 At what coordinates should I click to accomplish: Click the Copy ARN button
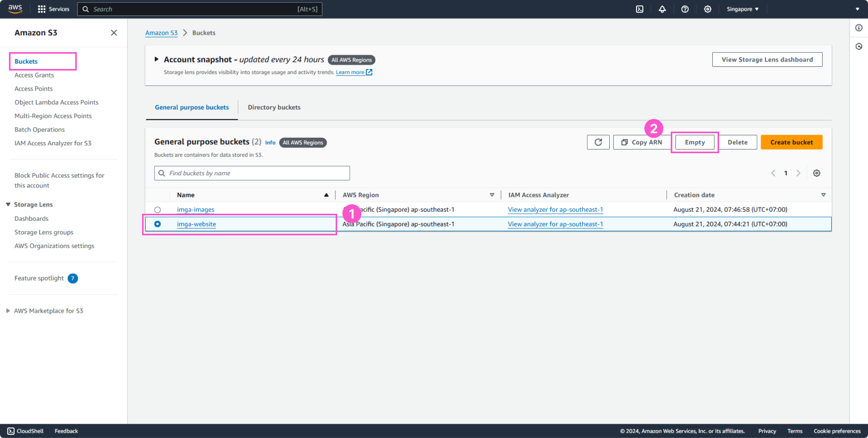(x=642, y=142)
